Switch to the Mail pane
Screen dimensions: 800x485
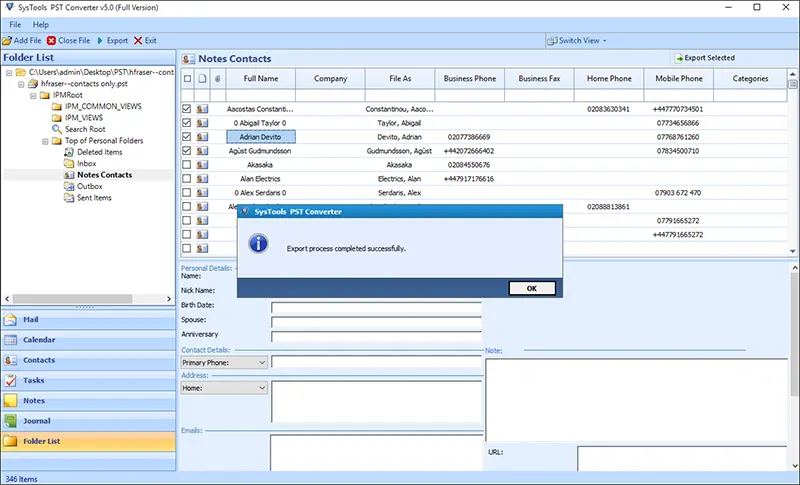[88, 320]
